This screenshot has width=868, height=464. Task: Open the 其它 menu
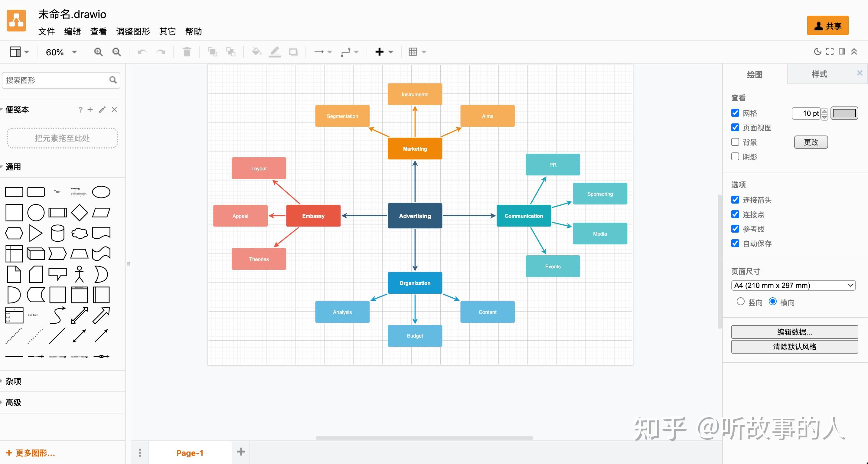168,31
